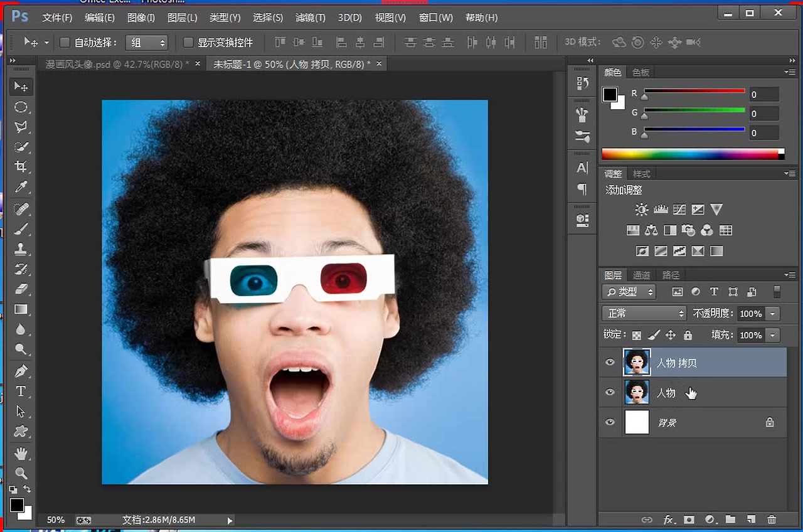Image resolution: width=803 pixels, height=532 pixels.
Task: Select the Brush tool
Action: pyautogui.click(x=21, y=228)
